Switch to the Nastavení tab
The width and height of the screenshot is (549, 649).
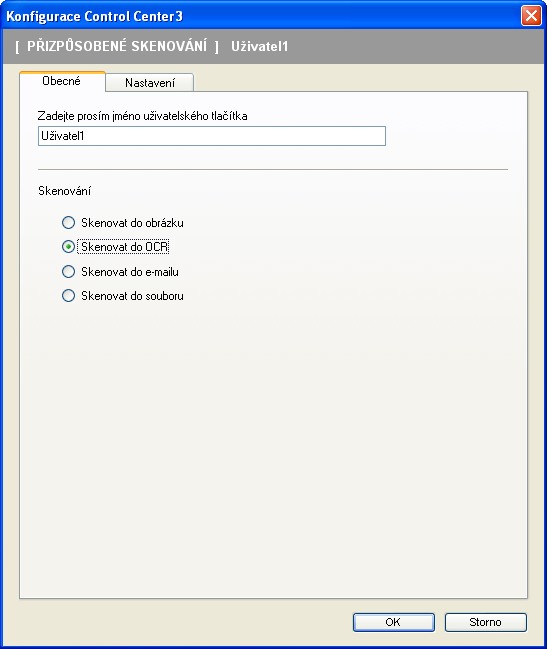149,82
